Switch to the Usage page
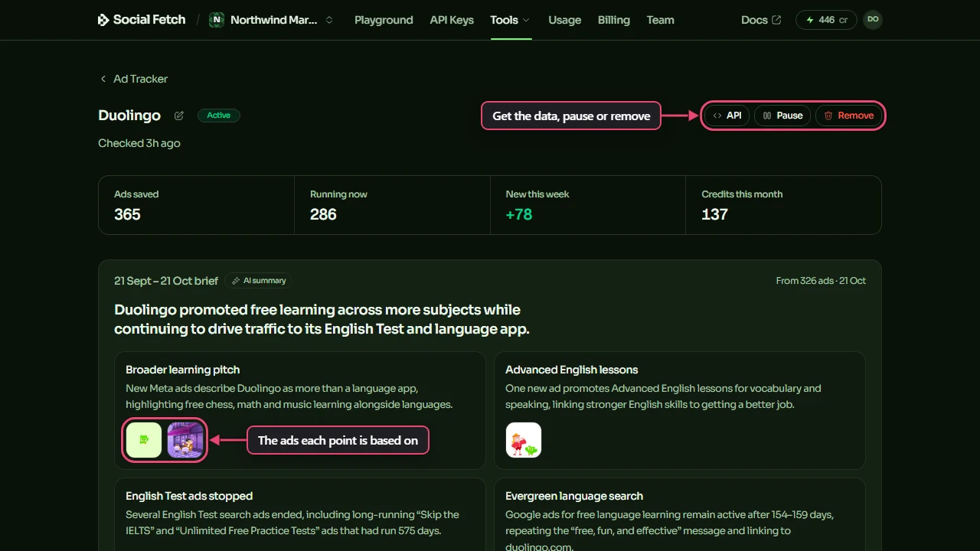This screenshot has height=551, width=980. (x=565, y=20)
